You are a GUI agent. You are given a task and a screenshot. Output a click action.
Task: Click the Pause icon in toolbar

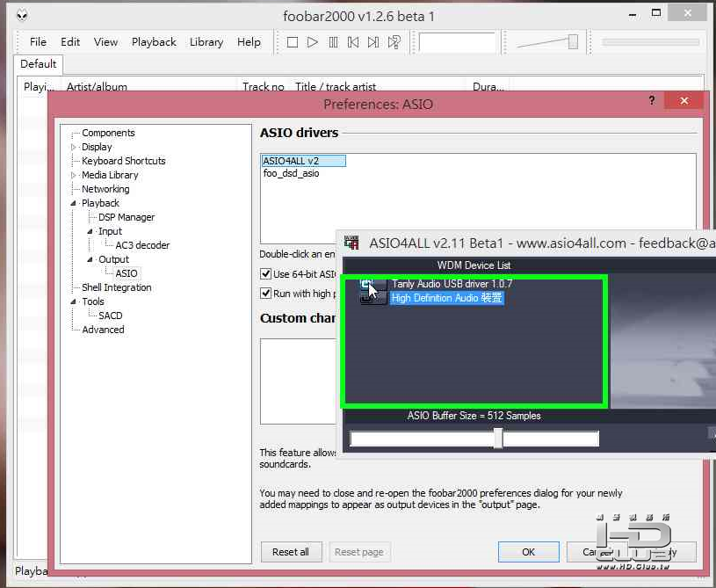click(x=333, y=42)
